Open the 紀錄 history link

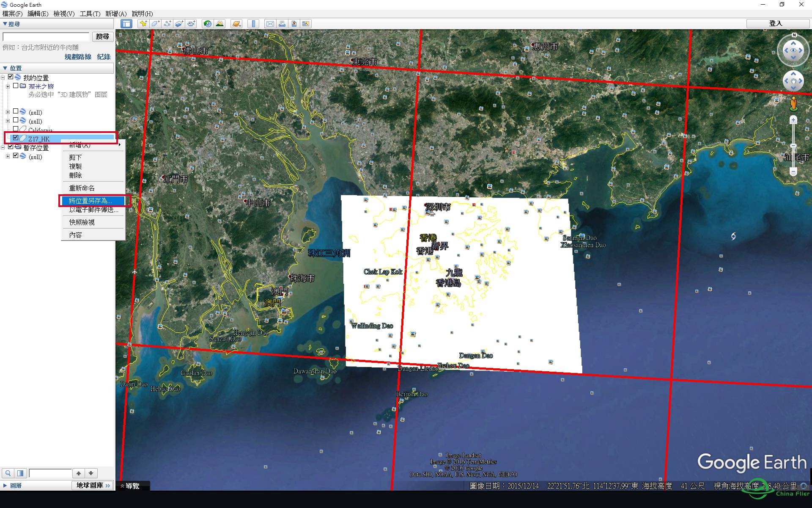click(104, 57)
